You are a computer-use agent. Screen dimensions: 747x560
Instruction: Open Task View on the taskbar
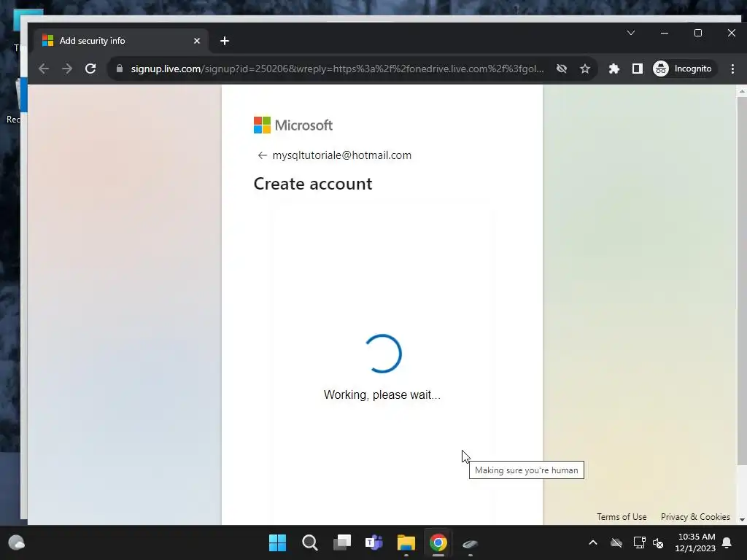[x=342, y=542]
